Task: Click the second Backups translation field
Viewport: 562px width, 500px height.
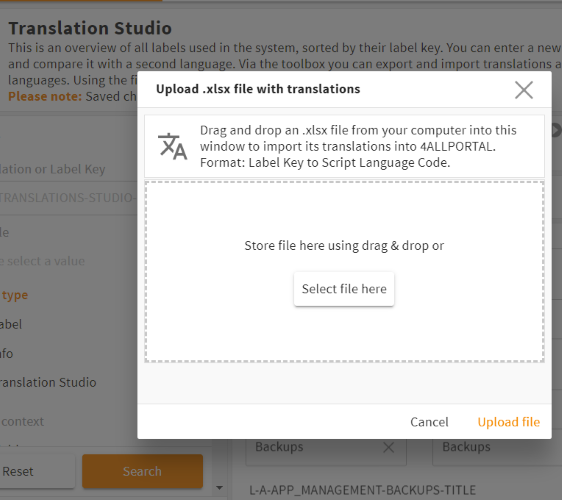Action: 497,447
